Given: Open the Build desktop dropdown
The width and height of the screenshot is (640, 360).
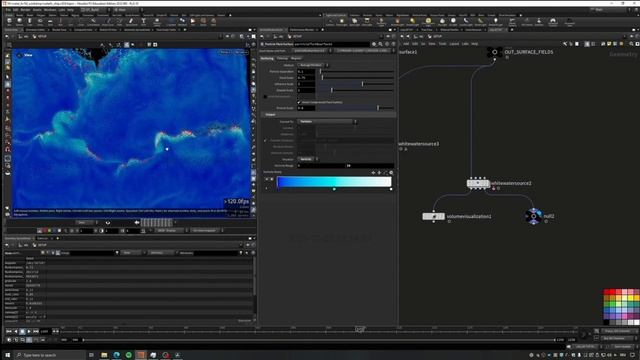Looking at the screenshot, I should pyautogui.click(x=95, y=9).
